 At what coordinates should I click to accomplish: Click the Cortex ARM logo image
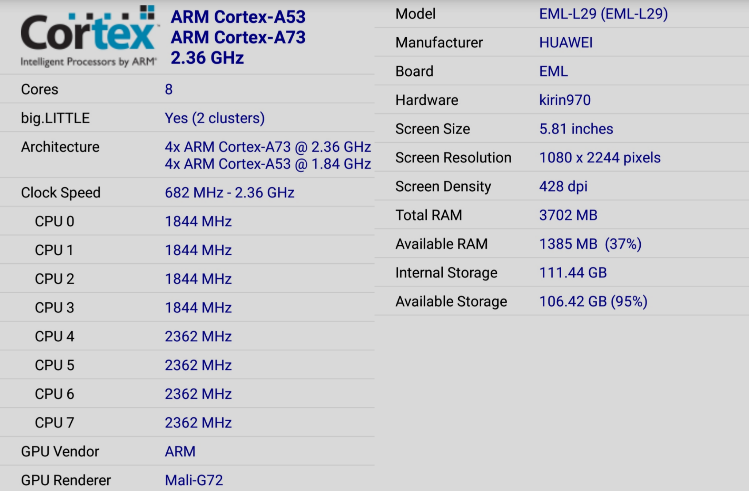point(89,36)
